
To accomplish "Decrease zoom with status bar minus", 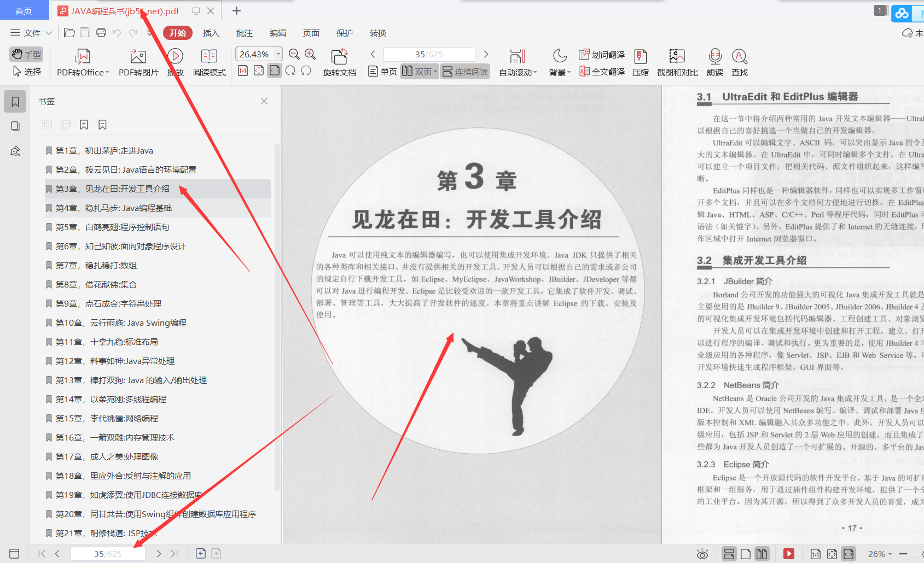I will pyautogui.click(x=903, y=554).
